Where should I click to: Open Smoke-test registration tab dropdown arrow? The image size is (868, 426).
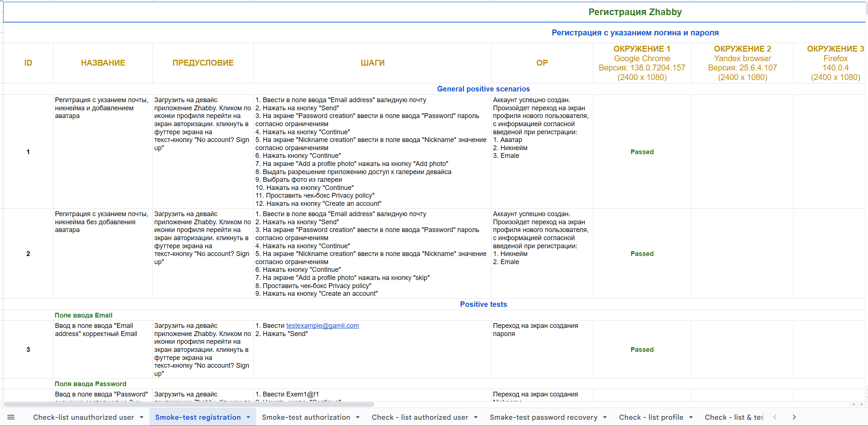tap(248, 417)
